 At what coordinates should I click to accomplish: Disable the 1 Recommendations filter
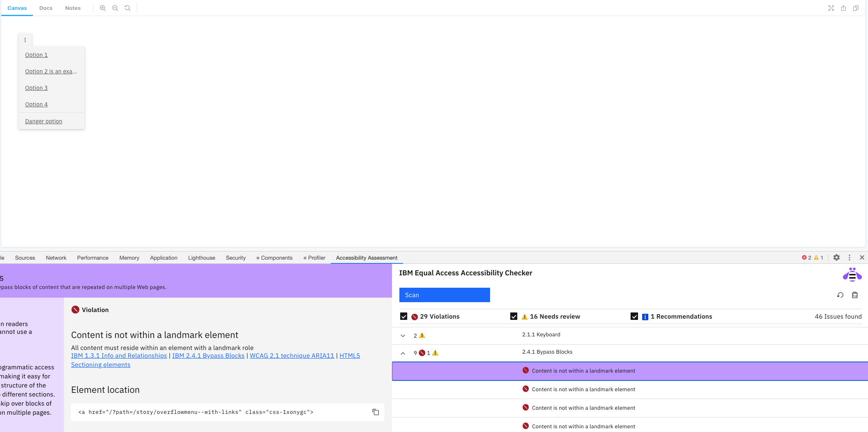(x=634, y=316)
